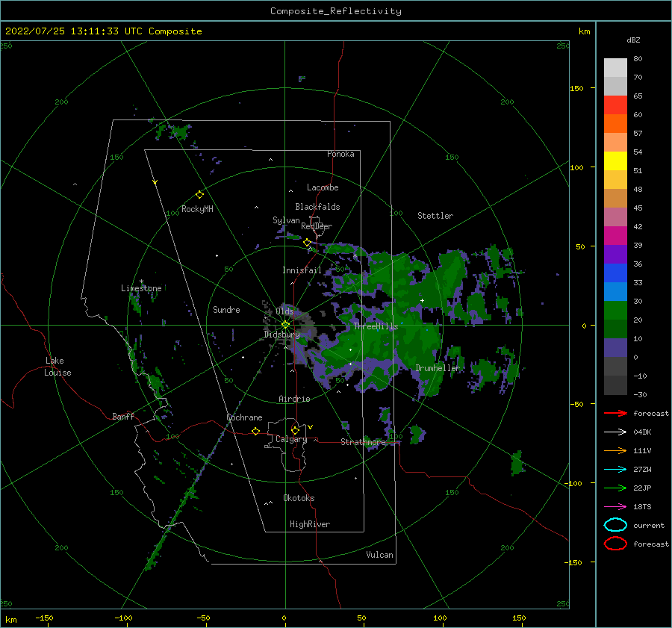Select the red swatch between 60 and 65 dBZ
The image size is (672, 628).
point(615,105)
